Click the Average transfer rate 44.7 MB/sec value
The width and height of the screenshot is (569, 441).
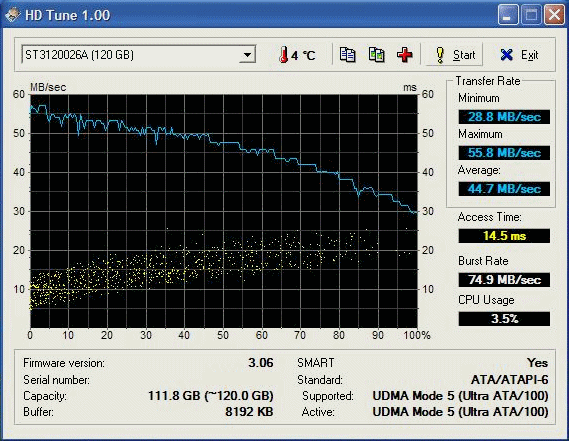coord(504,189)
